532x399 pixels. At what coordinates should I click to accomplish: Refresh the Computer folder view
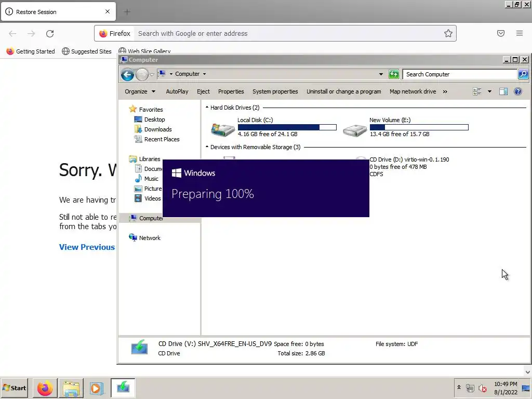coord(394,74)
